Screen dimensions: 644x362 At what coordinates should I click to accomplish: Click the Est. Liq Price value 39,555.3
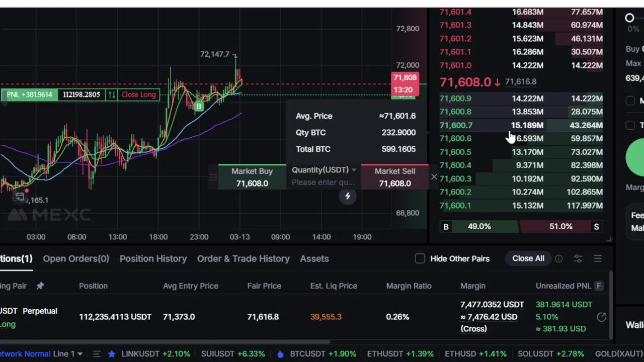326,317
